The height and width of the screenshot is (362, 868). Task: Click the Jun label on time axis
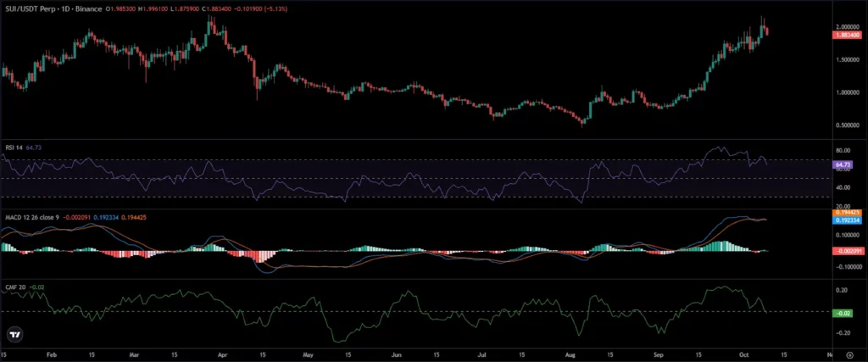395,354
